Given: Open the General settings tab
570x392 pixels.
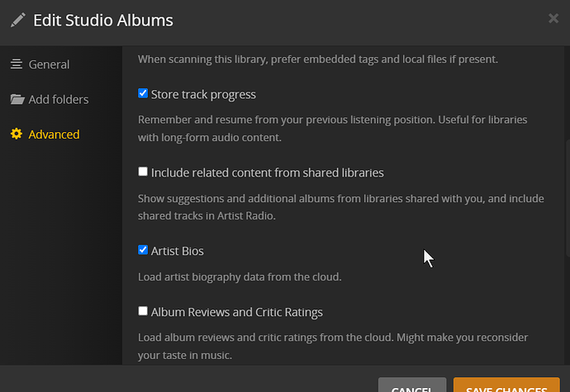Looking at the screenshot, I should (49, 64).
